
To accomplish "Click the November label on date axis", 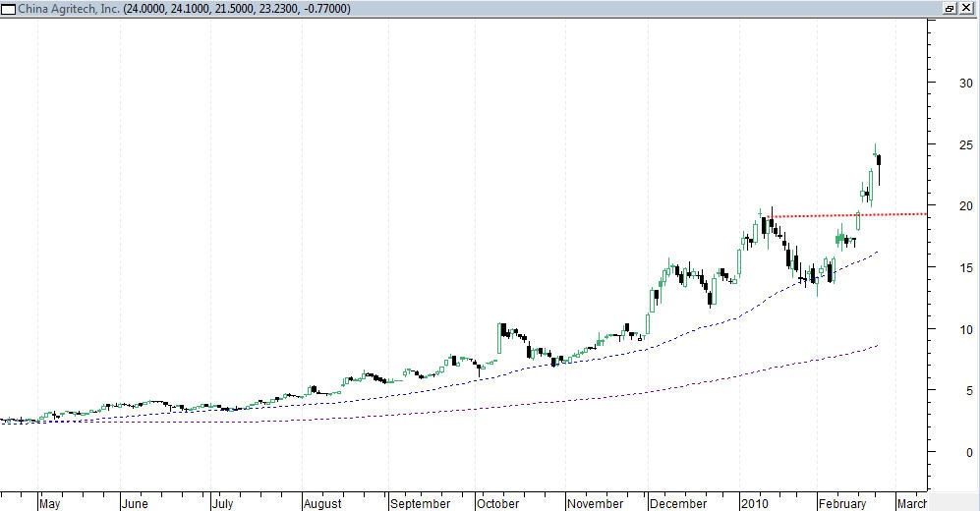I will coord(595,503).
